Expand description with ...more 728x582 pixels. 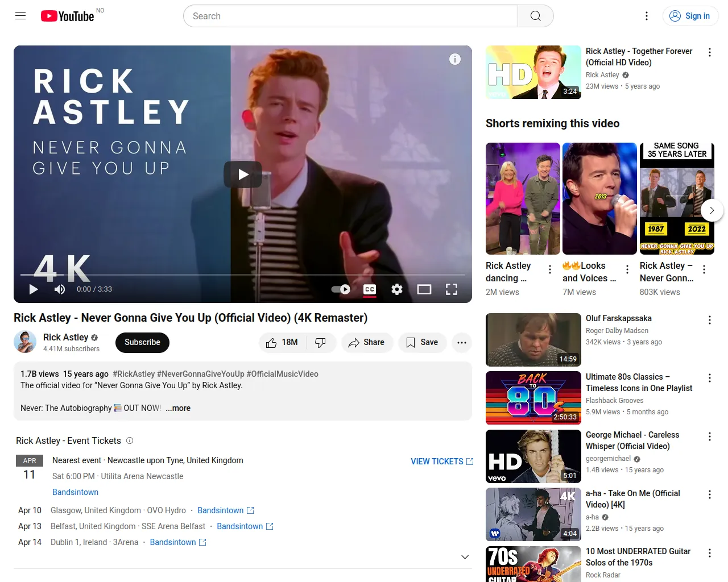click(178, 408)
